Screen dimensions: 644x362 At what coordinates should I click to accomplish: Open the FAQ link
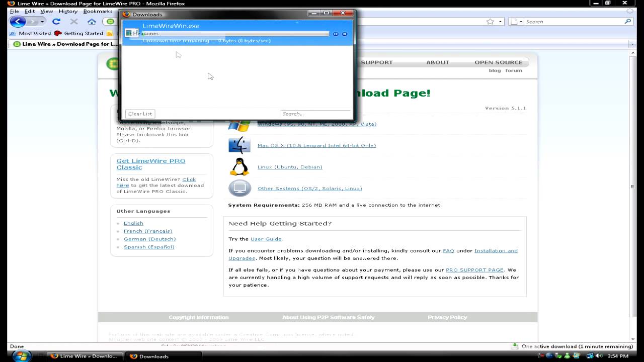pos(448,250)
